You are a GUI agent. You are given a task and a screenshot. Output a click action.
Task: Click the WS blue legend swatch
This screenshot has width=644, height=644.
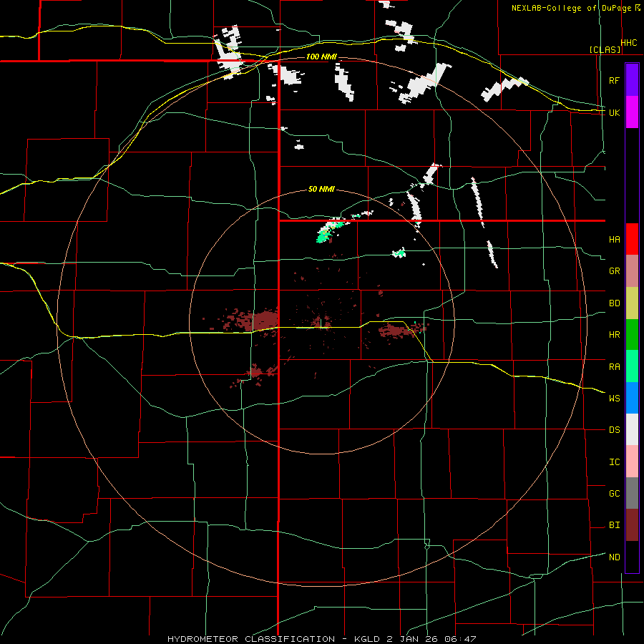click(632, 398)
